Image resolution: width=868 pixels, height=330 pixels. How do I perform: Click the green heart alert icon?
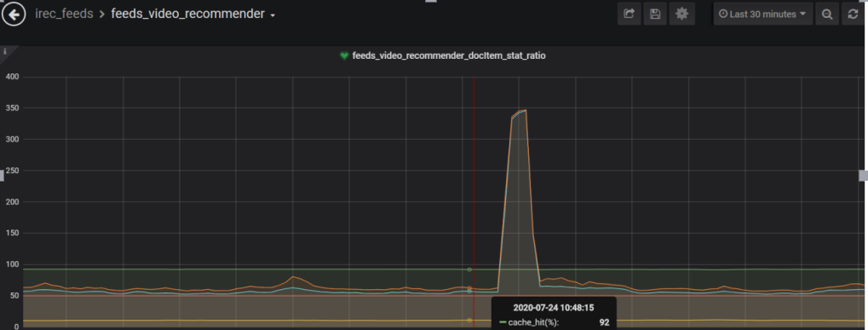pyautogui.click(x=344, y=56)
